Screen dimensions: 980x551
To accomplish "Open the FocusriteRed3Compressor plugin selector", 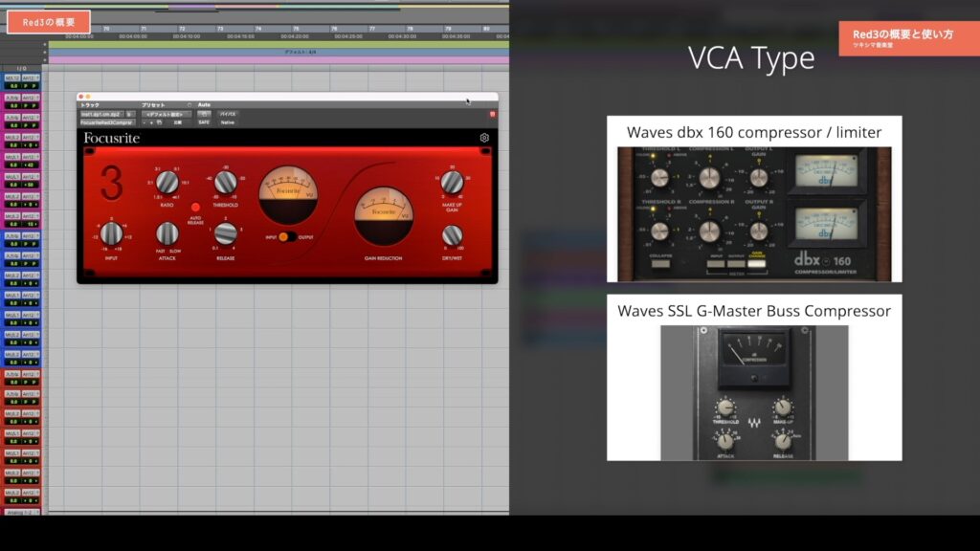I will click(x=106, y=122).
